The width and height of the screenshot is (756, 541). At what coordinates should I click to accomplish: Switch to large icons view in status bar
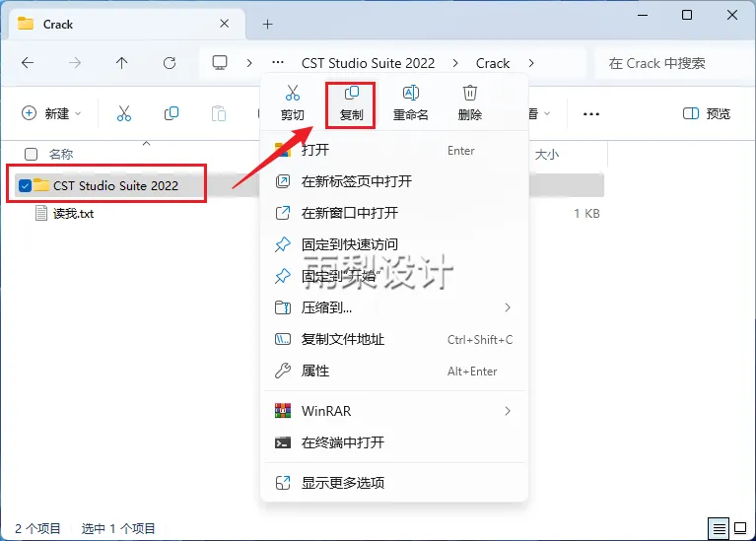pos(740,528)
